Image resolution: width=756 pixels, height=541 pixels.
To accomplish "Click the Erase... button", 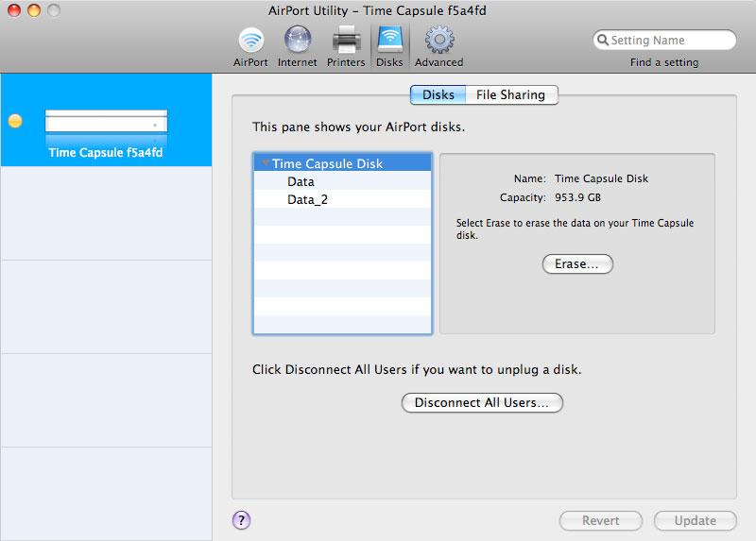I will 577,264.
